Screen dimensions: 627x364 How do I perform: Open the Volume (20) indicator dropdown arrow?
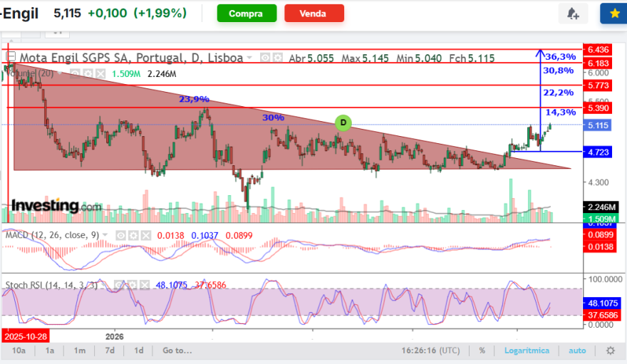click(x=60, y=73)
